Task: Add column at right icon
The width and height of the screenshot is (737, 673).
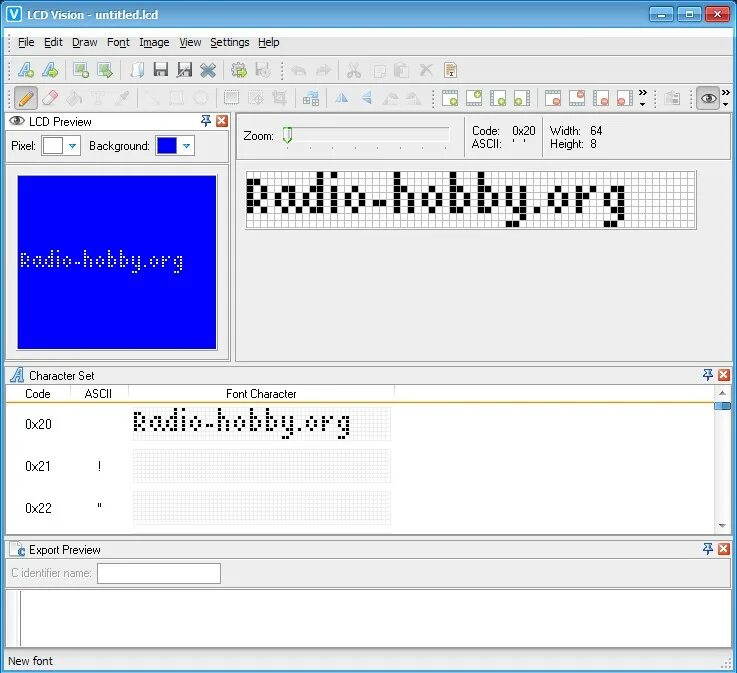Action: pyautogui.click(x=522, y=98)
